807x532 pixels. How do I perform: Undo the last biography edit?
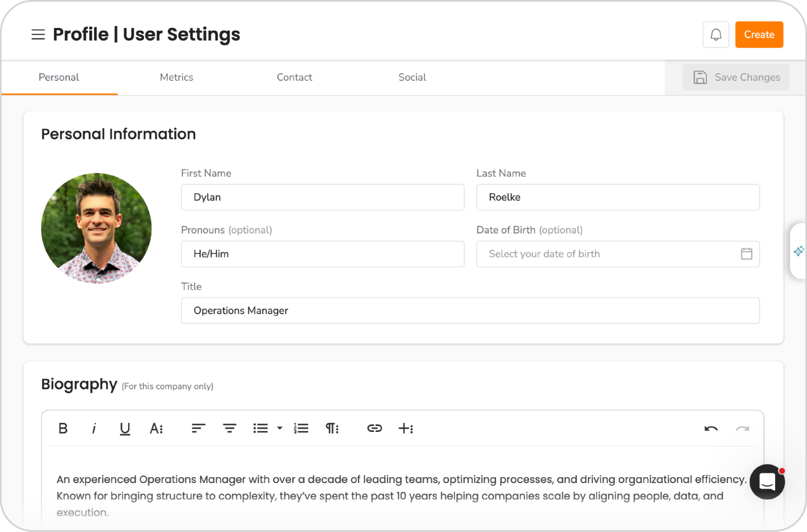pyautogui.click(x=711, y=428)
